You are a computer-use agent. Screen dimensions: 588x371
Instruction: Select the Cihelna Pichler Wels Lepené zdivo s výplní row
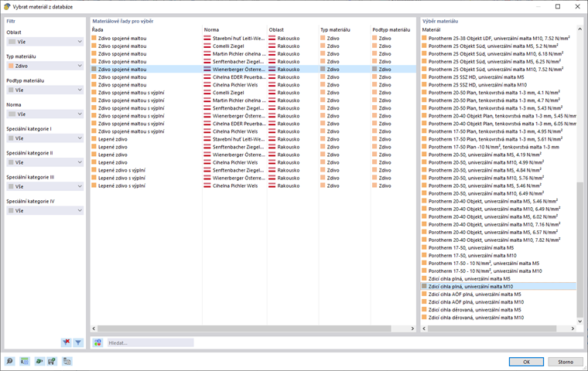[x=254, y=185]
